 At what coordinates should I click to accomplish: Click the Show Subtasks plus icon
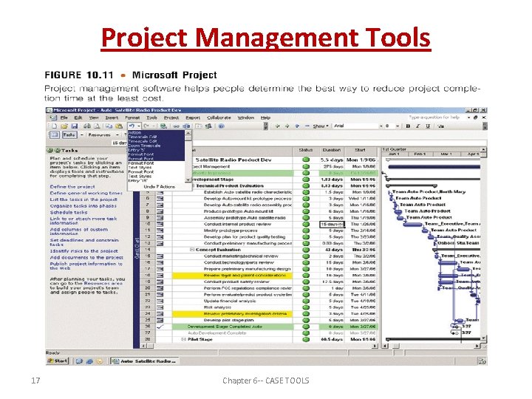pos(297,126)
